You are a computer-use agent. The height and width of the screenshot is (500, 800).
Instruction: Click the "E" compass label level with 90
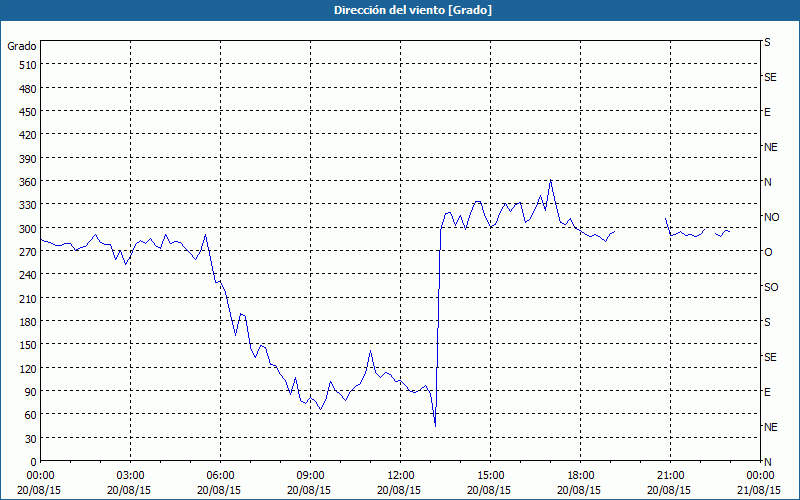(767, 392)
